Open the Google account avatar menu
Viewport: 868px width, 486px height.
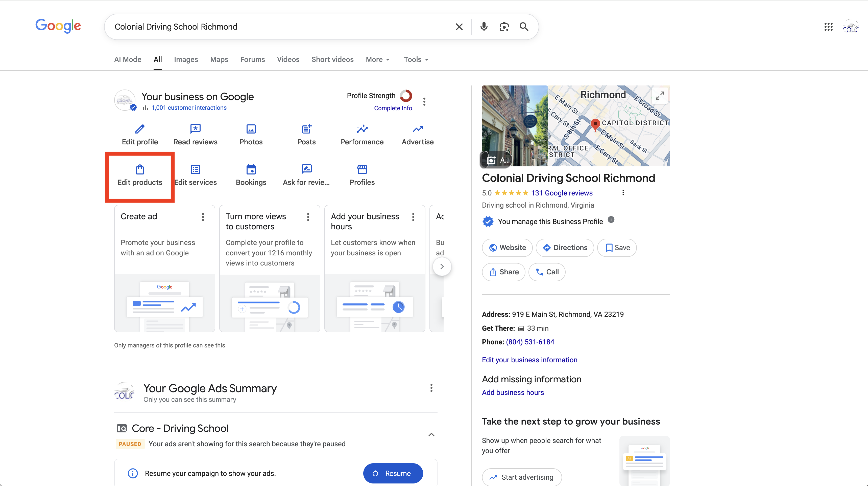pos(851,27)
